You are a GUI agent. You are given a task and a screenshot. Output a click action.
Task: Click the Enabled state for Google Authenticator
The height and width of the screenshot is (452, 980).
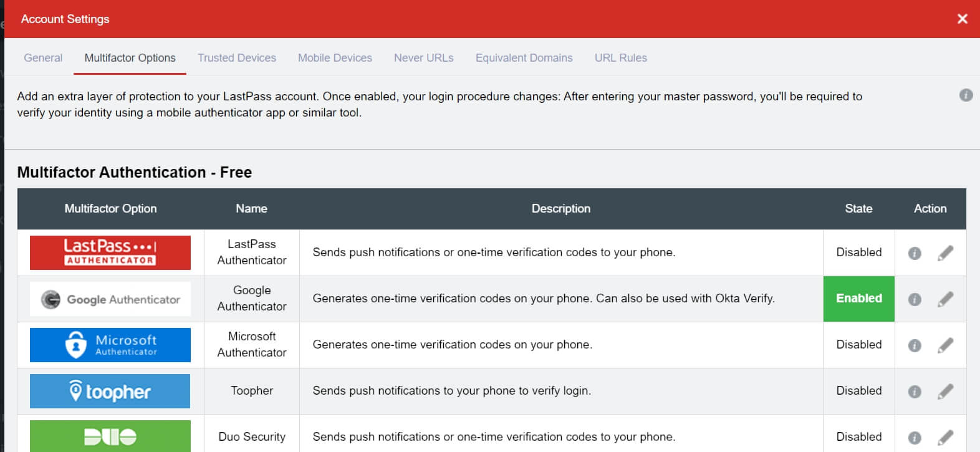pyautogui.click(x=859, y=299)
